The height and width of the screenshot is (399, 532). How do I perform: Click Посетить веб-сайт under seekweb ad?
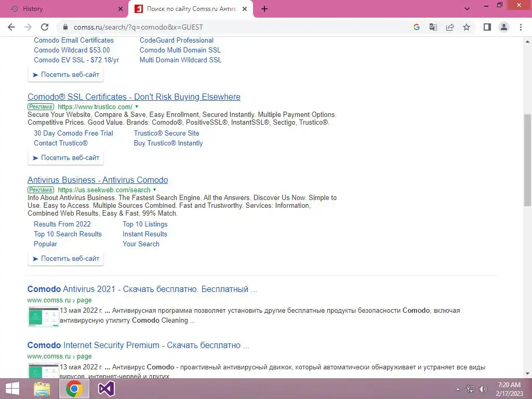point(66,259)
